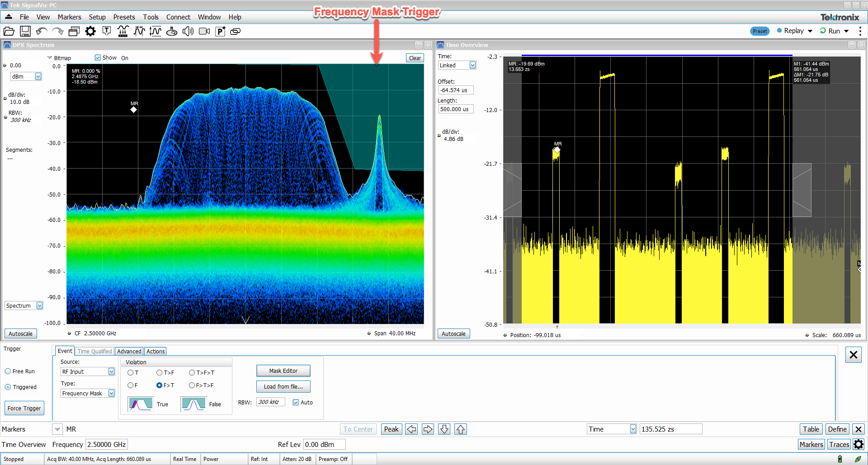Click the speaker audio toolbar icon
Screen dimensions: 868x465
[x=188, y=31]
